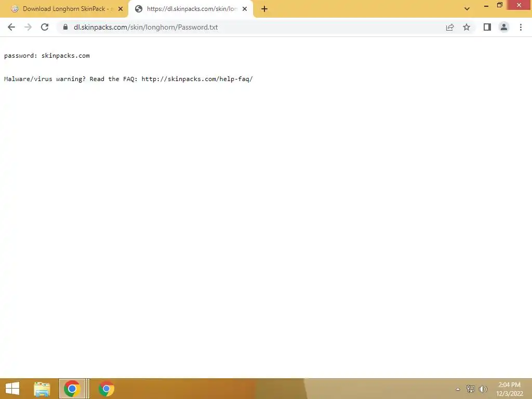The width and height of the screenshot is (532, 399).
Task: View site security lock information
Action: pos(65,27)
